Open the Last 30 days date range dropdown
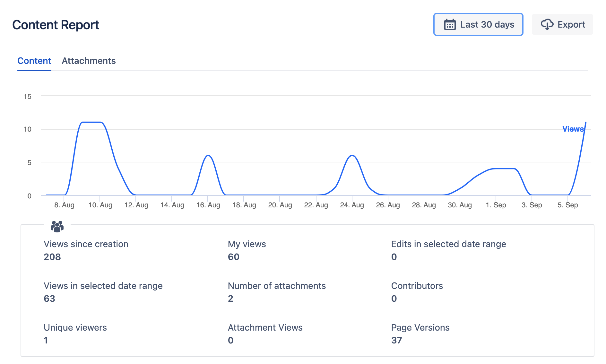This screenshot has height=364, width=606. coord(478,25)
